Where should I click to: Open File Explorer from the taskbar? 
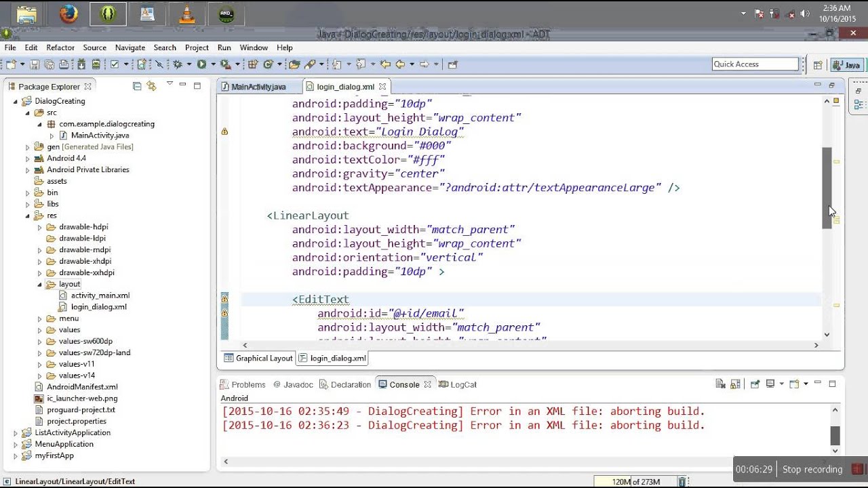coord(27,14)
